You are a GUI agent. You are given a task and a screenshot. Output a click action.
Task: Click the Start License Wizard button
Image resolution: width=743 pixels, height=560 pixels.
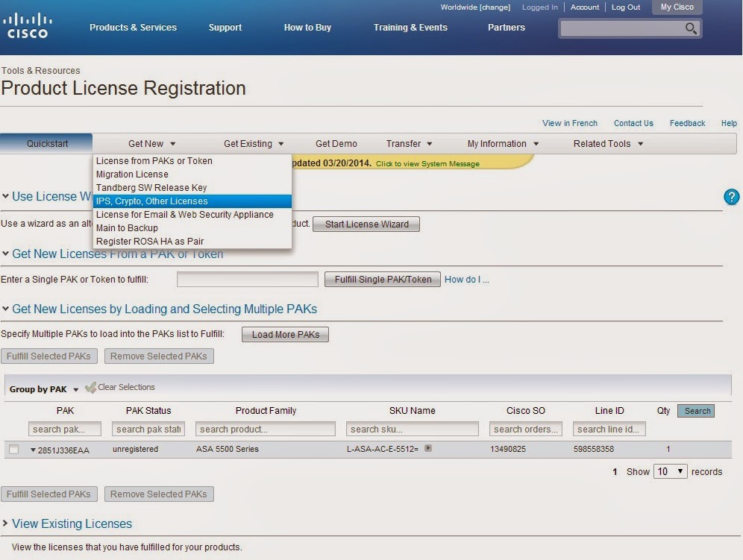(x=366, y=224)
